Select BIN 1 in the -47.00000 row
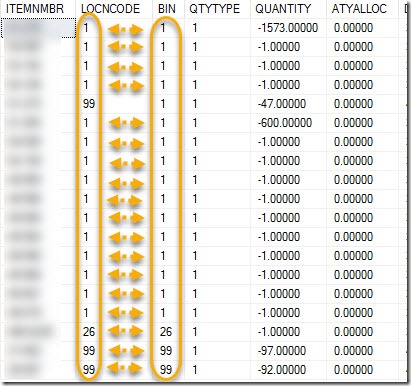Viewport: 411px width, 386px height. pyautogui.click(x=163, y=104)
